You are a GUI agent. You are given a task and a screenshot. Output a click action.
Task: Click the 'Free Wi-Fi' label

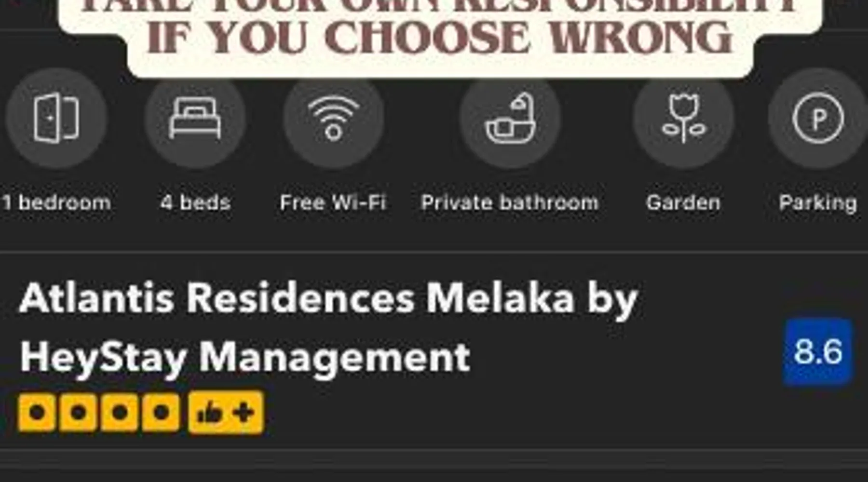click(x=333, y=202)
